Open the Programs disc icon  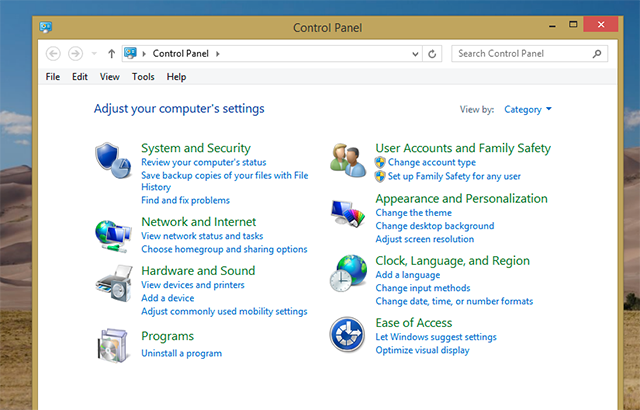tap(111, 345)
